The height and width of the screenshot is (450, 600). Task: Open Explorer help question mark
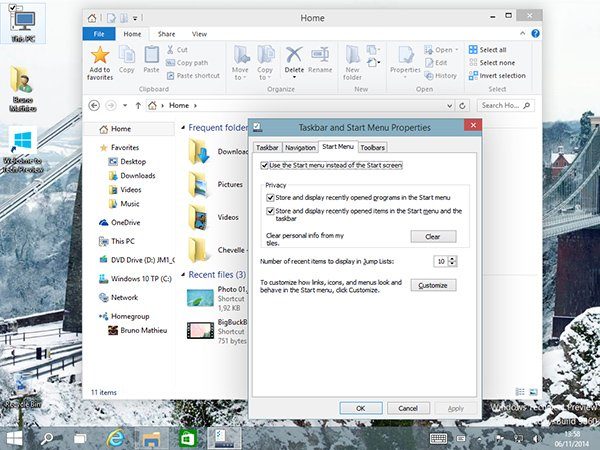[x=535, y=34]
